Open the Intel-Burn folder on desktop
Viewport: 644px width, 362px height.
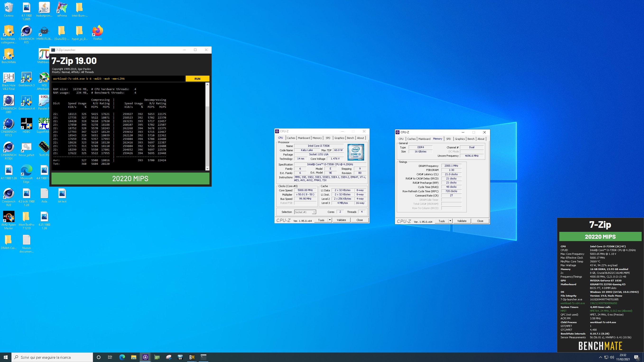point(79,10)
